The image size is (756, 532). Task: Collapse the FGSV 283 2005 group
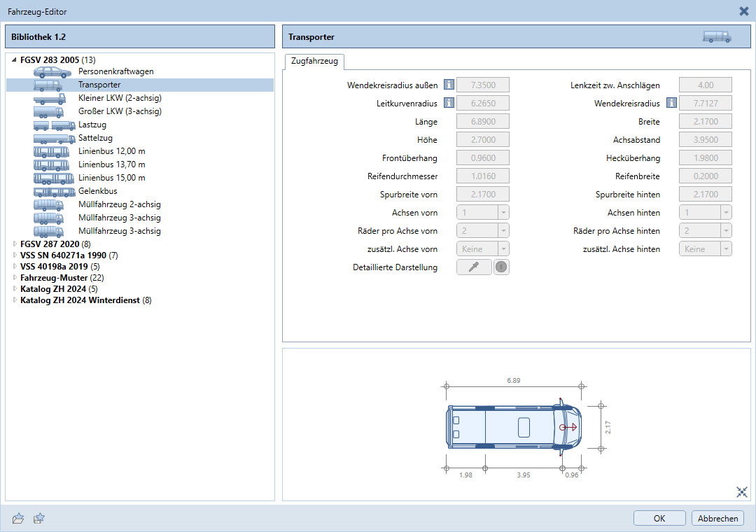click(x=15, y=60)
